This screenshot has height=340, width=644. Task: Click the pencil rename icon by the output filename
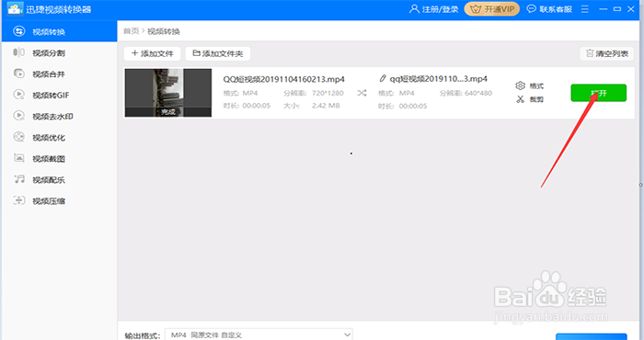pyautogui.click(x=383, y=78)
